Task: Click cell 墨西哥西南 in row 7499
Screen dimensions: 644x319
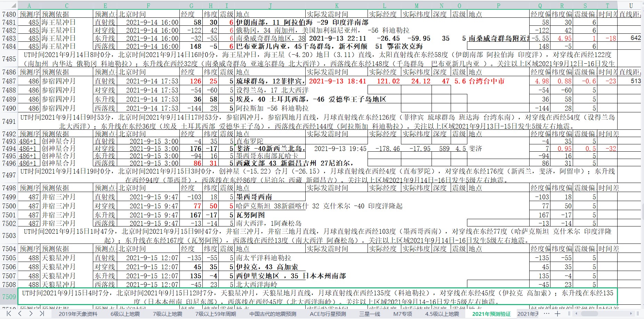Action: tap(270, 197)
